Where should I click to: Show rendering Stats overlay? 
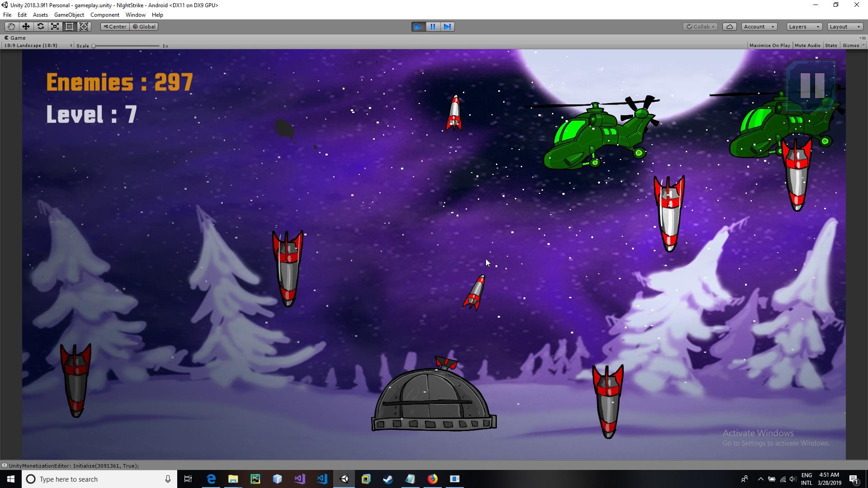tap(831, 45)
